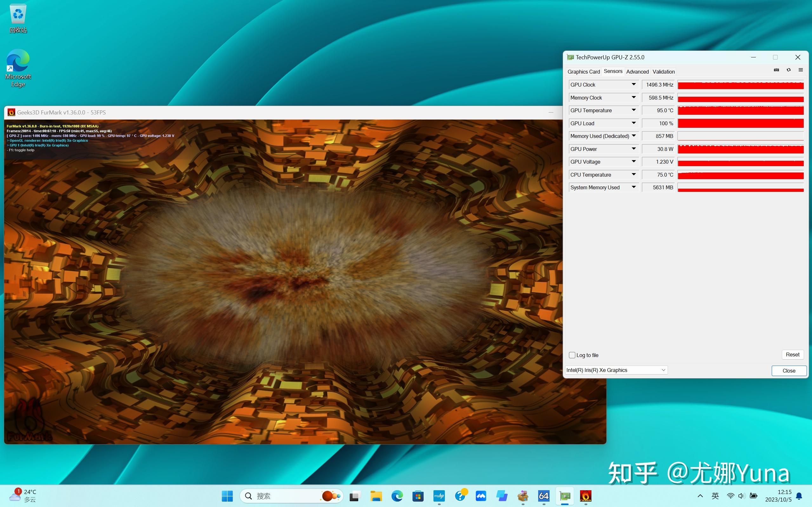Open the blue mountain-logo taskbar app
This screenshot has height=507, width=812.
click(x=481, y=496)
